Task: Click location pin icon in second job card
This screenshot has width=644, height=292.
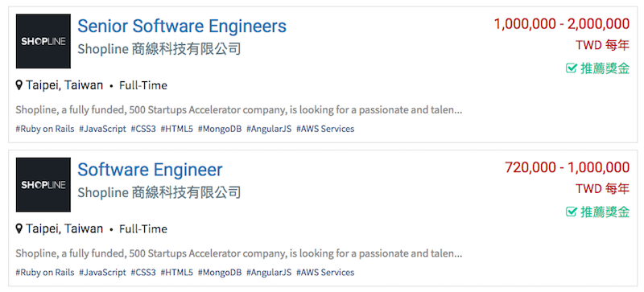Action: [19, 228]
